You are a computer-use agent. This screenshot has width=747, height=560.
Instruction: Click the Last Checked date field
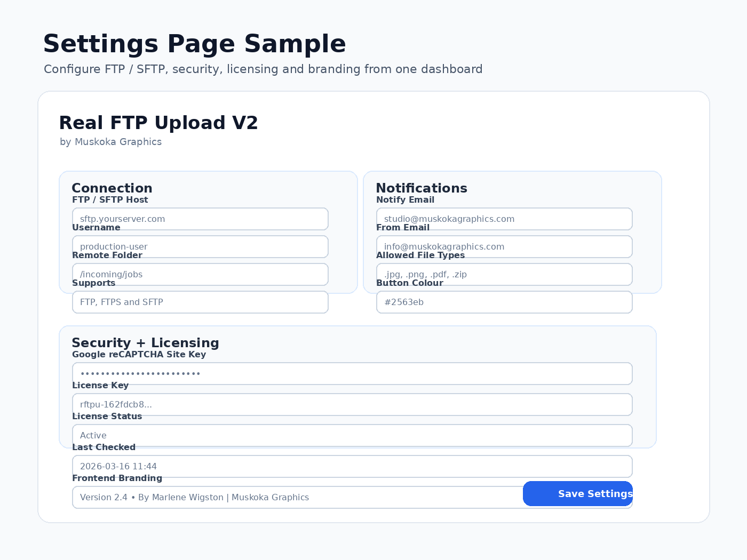[x=352, y=467]
